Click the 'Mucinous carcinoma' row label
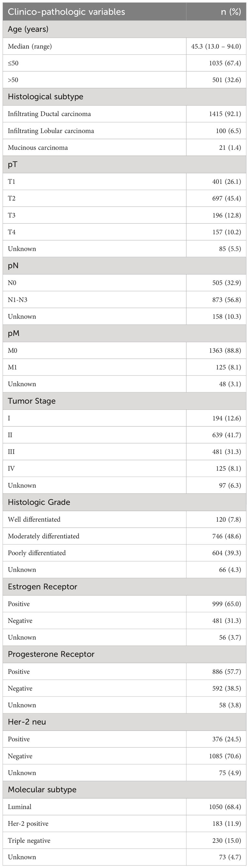The height and width of the screenshot is (868, 249). [38, 148]
